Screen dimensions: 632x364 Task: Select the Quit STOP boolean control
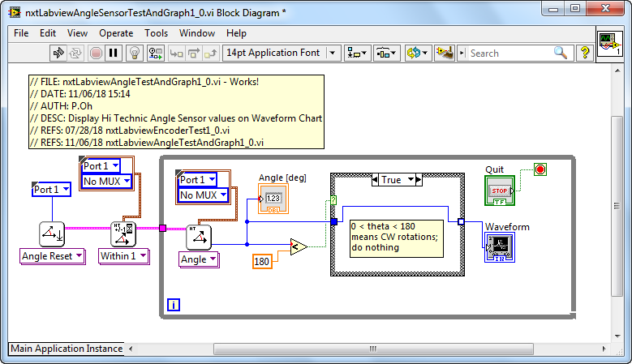coord(500,191)
